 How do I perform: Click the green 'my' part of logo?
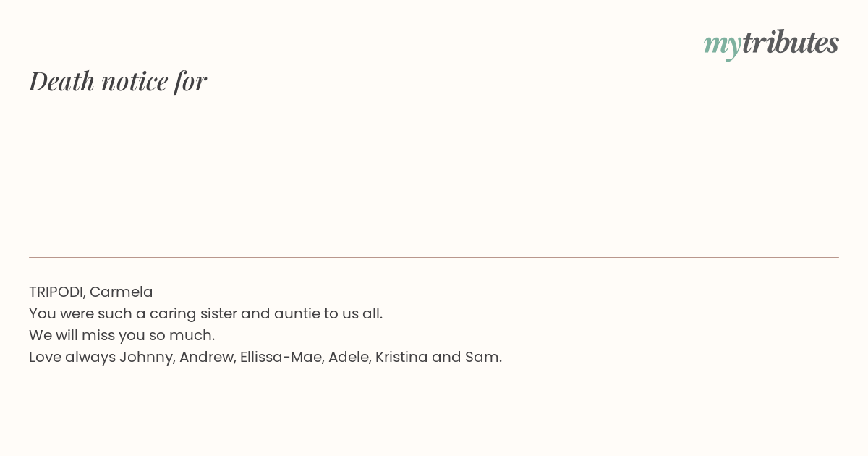click(x=723, y=46)
